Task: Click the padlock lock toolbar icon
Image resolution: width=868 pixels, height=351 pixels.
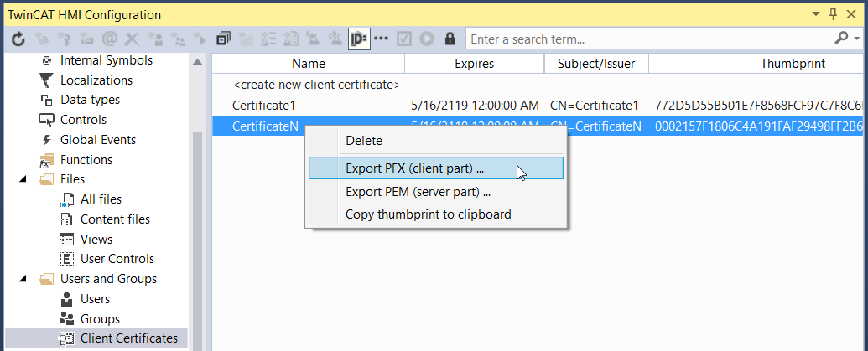Action: (450, 39)
